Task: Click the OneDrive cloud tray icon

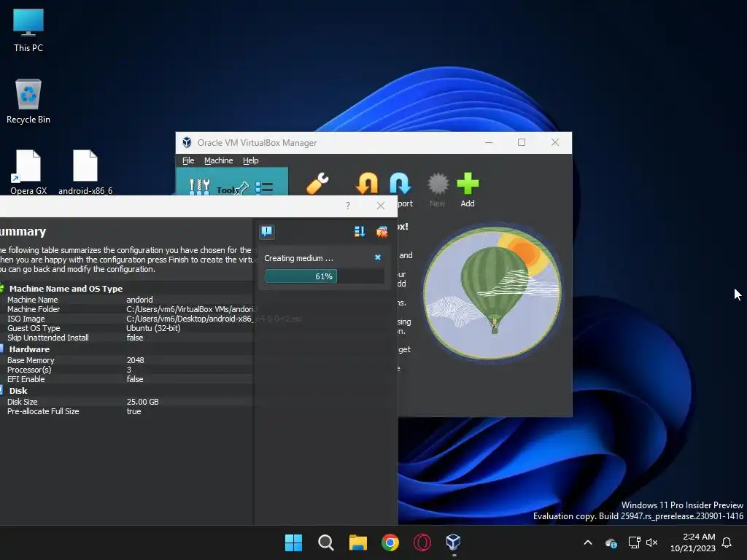Action: pos(611,542)
